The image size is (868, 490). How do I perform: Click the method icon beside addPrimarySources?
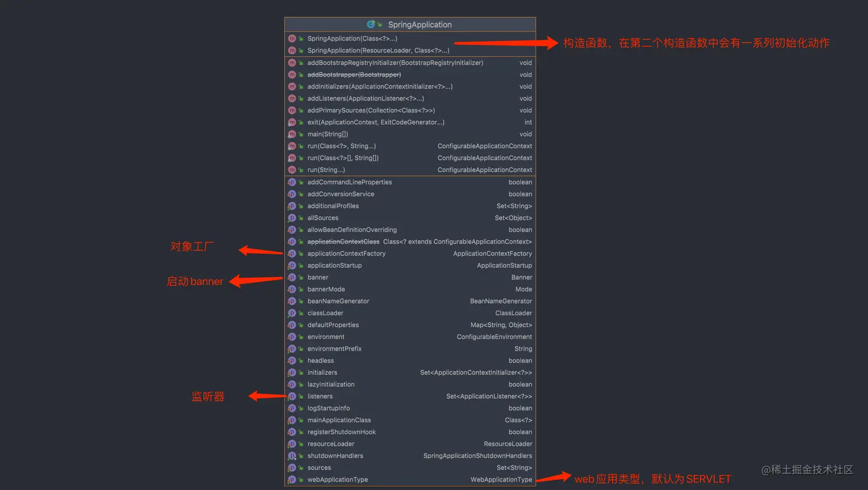coord(292,110)
